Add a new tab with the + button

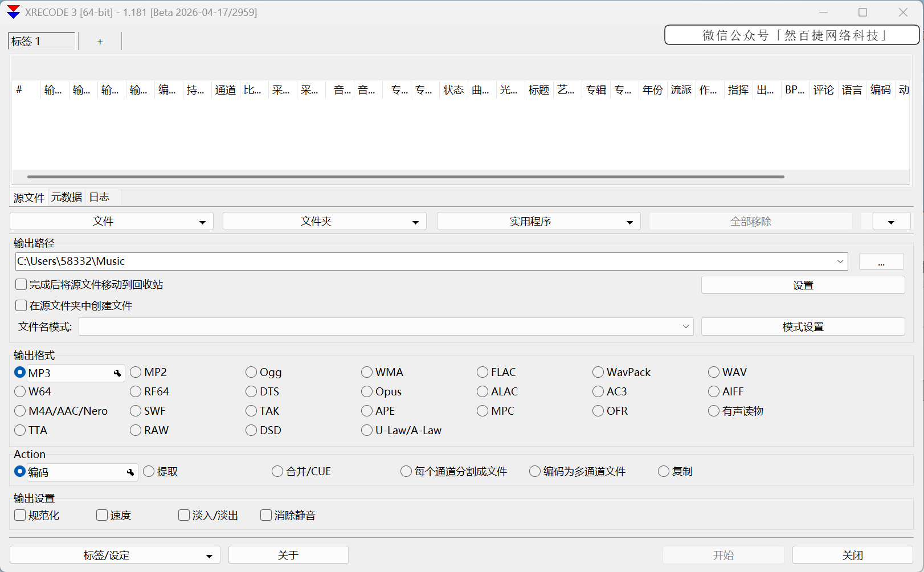(100, 41)
